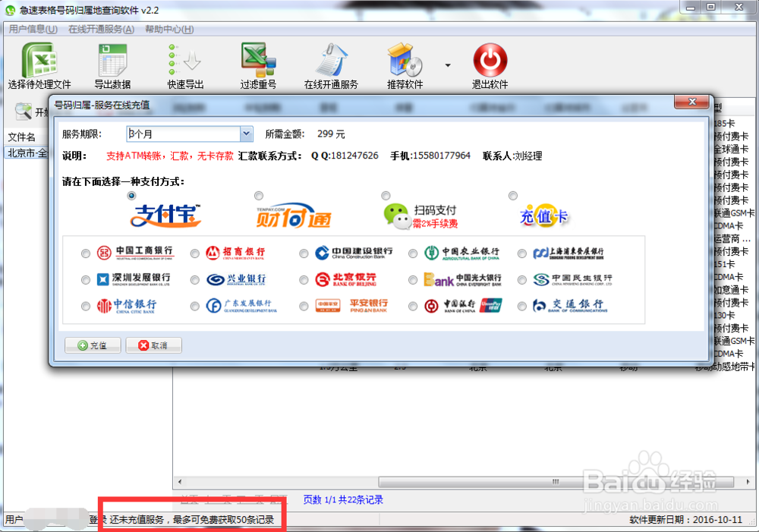The image size is (759, 532).
Task: Click the 中国民生银行 logo
Action: 572,279
